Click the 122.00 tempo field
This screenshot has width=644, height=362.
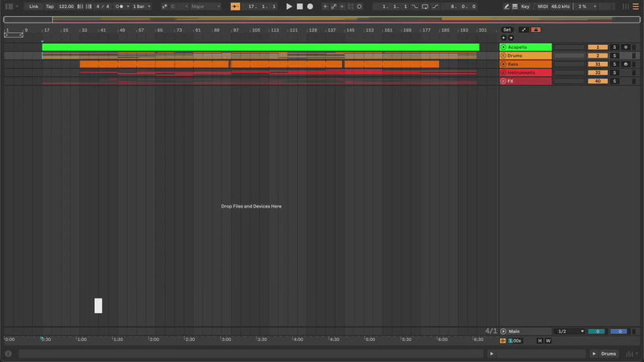coord(66,6)
